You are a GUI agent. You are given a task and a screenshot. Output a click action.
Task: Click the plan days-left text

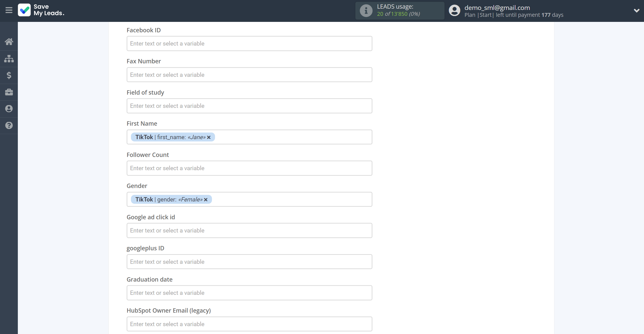(514, 15)
